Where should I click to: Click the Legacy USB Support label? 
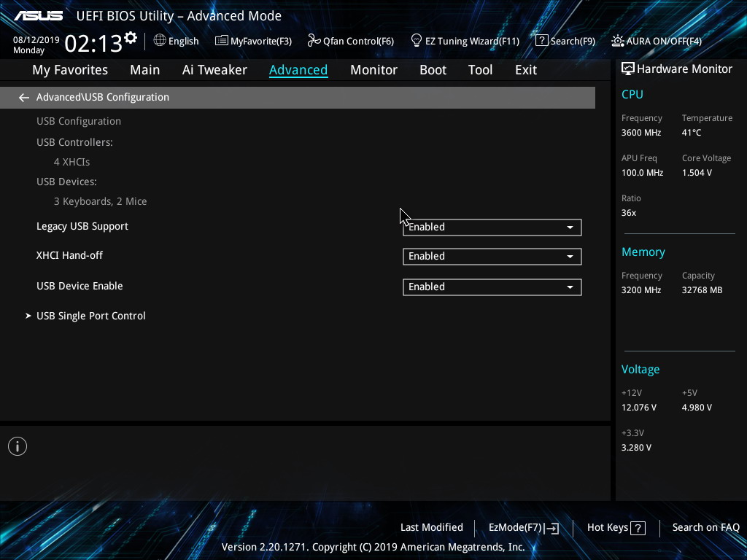pyautogui.click(x=82, y=226)
